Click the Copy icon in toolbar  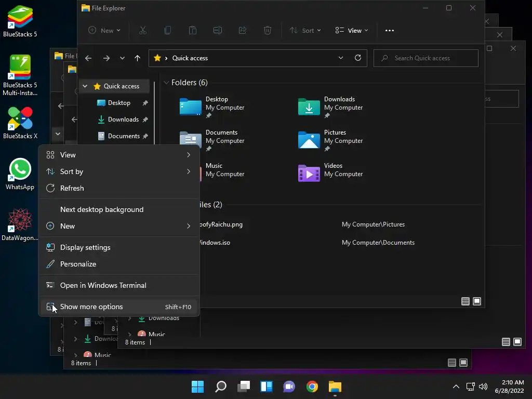[x=168, y=31]
